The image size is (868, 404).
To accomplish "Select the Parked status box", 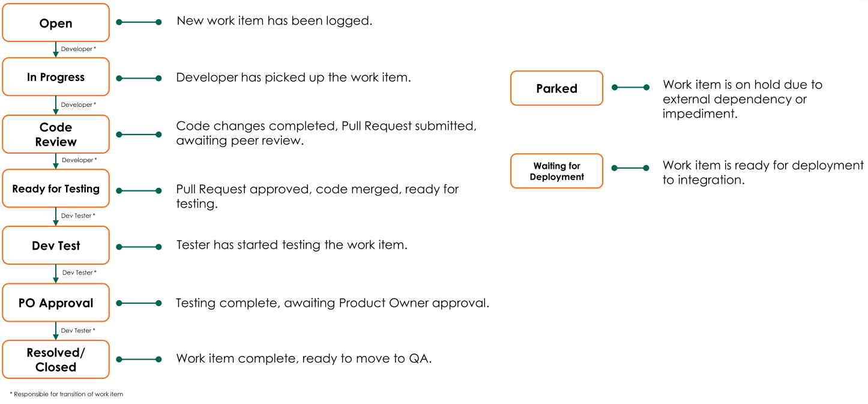I will [x=556, y=88].
